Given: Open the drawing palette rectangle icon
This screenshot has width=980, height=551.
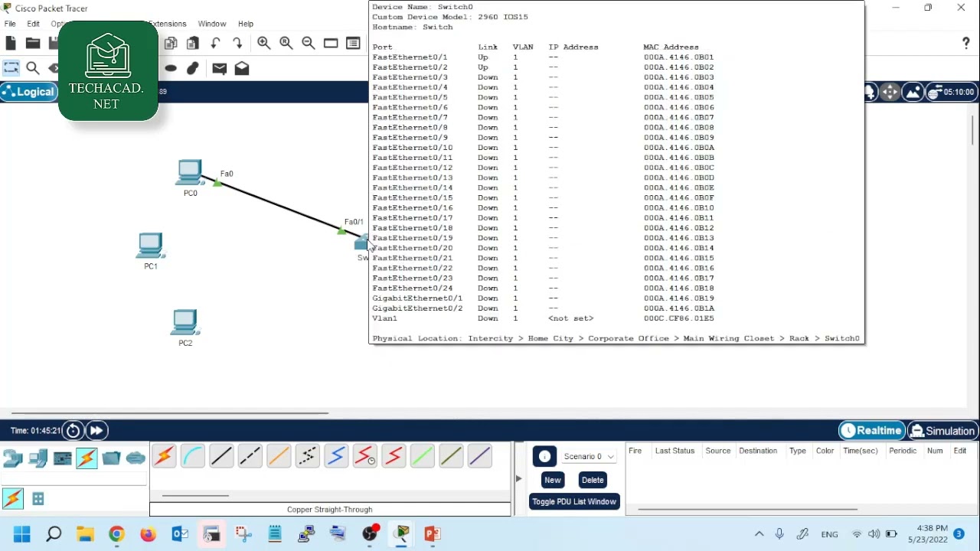Looking at the screenshot, I should pos(331,44).
